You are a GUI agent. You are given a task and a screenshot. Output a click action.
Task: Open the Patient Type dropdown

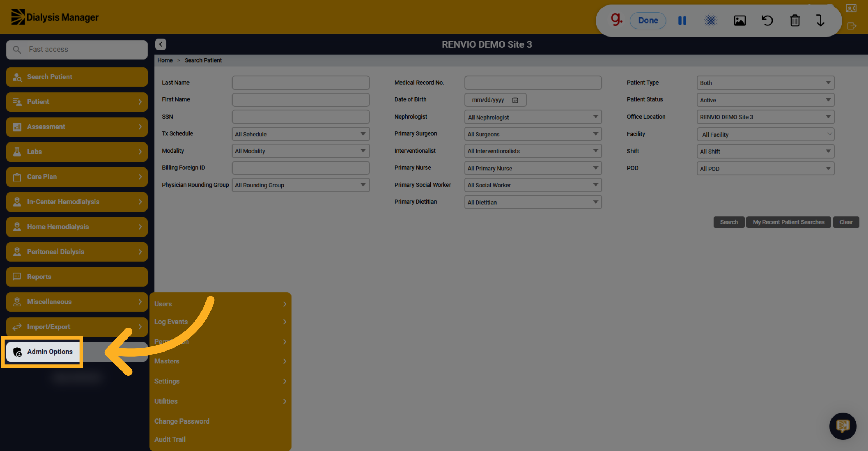click(x=765, y=83)
